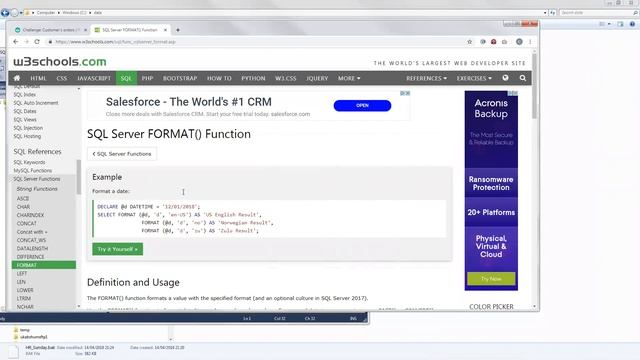The height and width of the screenshot is (360, 640).
Task: Open the W3.CSS menu item
Action: click(286, 78)
